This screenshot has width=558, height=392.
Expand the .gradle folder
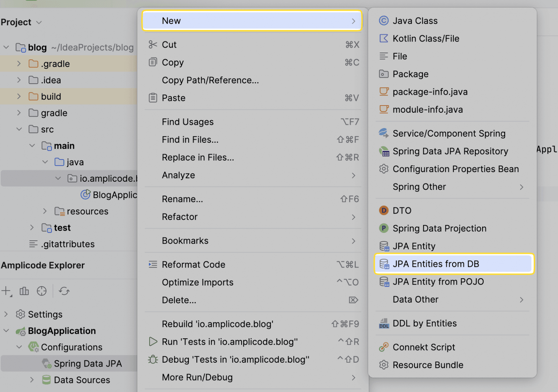click(x=19, y=64)
